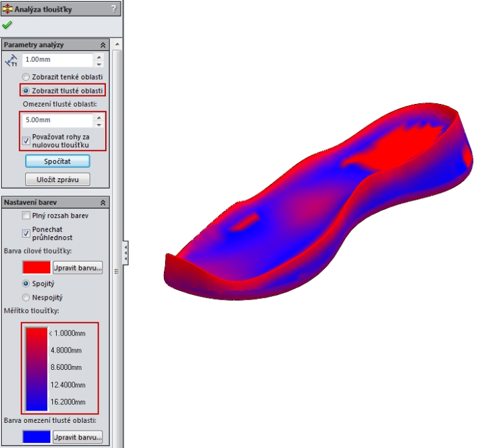Open help question mark in Analýza tloušťky
This screenshot has height=448, width=484.
(114, 8)
